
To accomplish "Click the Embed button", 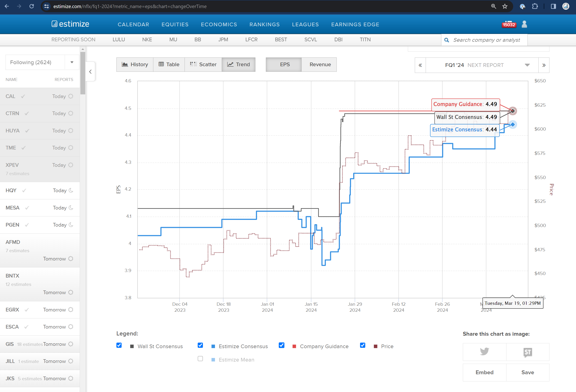I will tap(484, 372).
